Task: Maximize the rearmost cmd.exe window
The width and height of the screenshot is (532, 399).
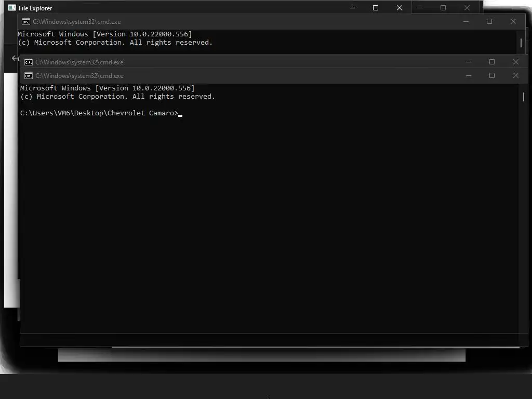Action: tap(489, 22)
